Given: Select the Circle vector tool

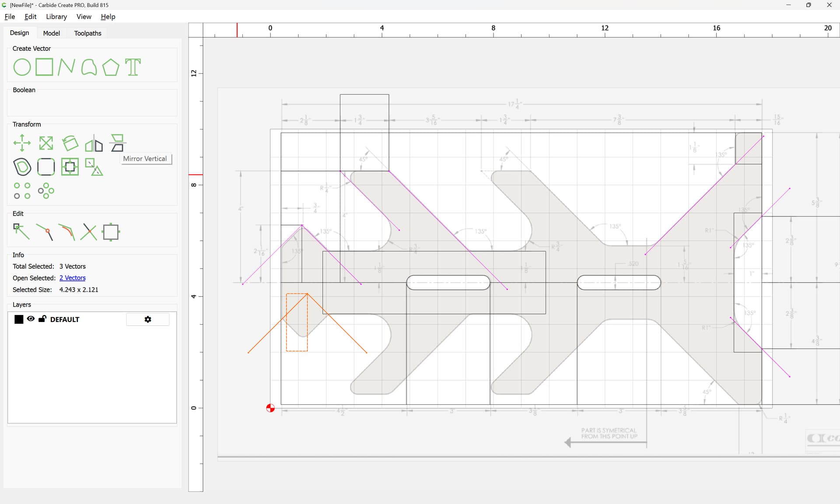Looking at the screenshot, I should point(22,67).
